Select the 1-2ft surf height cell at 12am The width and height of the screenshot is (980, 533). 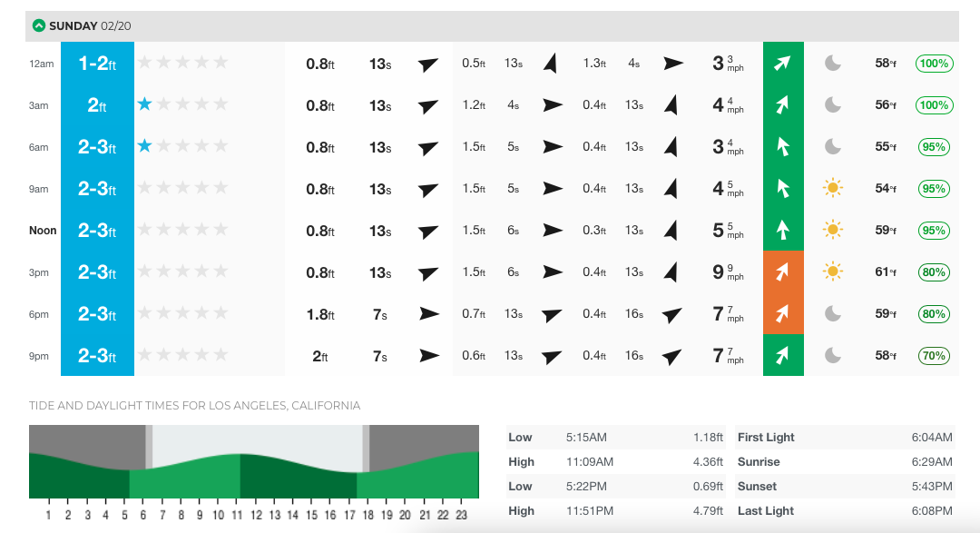97,64
